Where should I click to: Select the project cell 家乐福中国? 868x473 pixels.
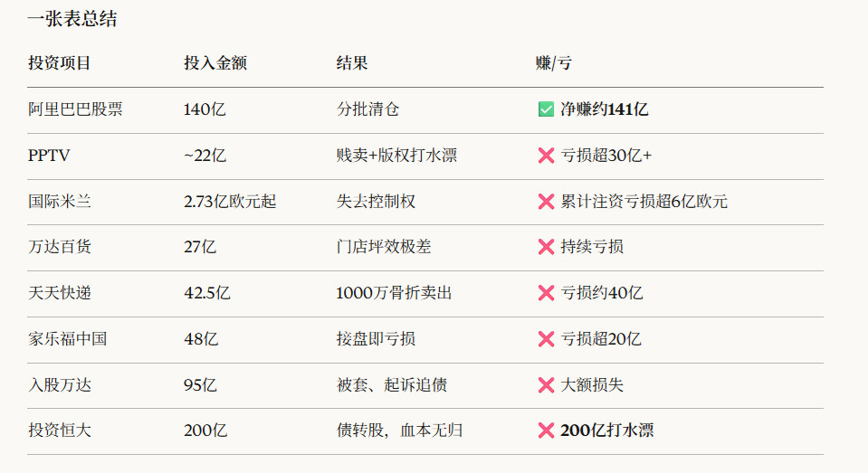pyautogui.click(x=68, y=338)
